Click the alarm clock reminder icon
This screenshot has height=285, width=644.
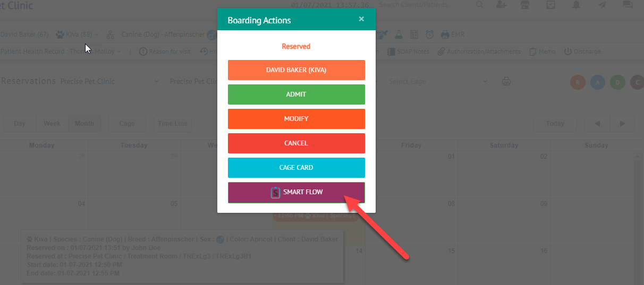click(x=429, y=34)
